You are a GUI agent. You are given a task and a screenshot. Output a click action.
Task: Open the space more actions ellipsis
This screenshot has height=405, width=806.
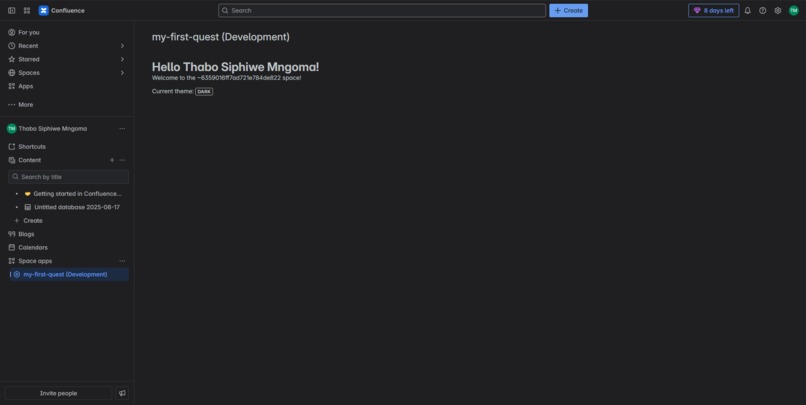[122, 128]
